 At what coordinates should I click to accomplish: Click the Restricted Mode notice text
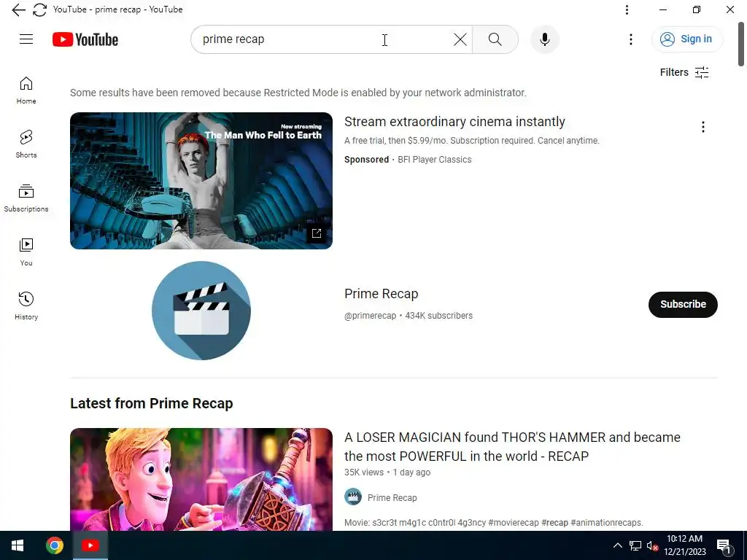(x=298, y=93)
